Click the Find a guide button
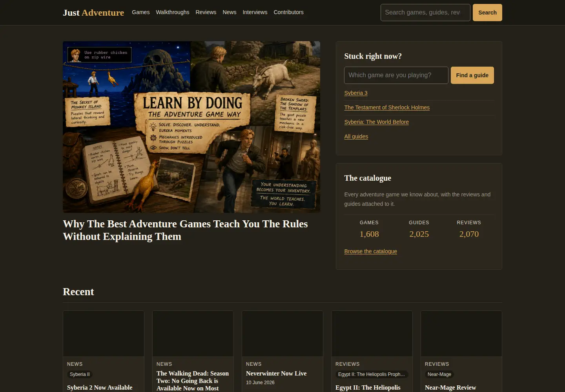Screen dimensions: 565x392 [472, 75]
